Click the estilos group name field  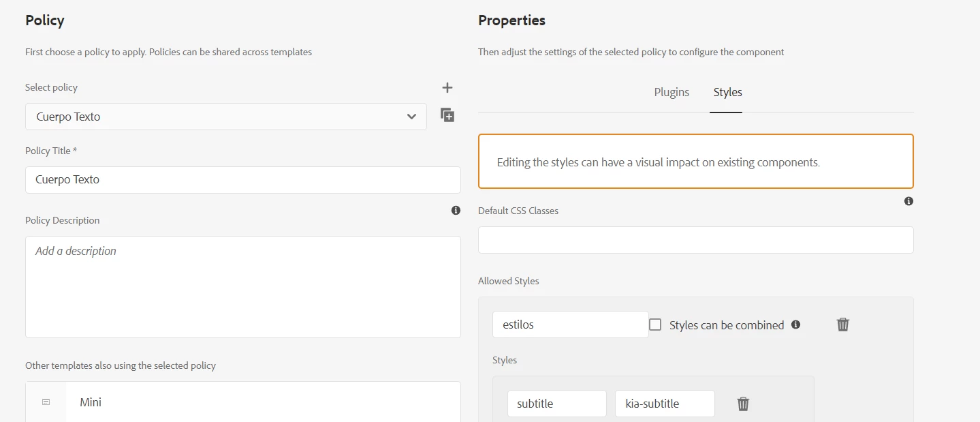coord(570,325)
